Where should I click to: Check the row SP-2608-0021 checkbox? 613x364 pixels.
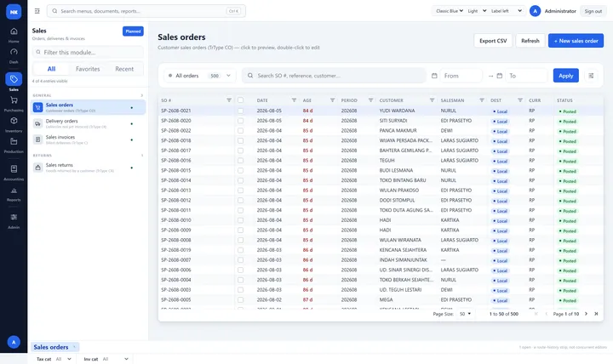pyautogui.click(x=240, y=111)
